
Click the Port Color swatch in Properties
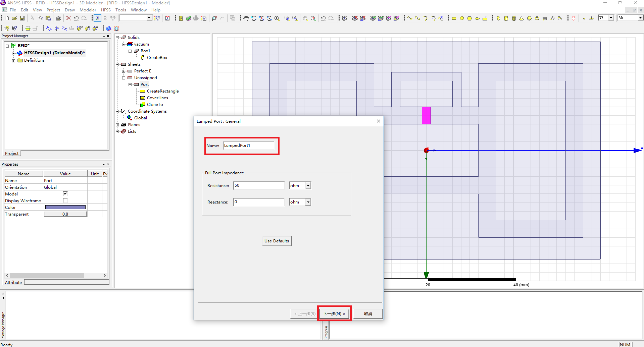[x=65, y=207]
